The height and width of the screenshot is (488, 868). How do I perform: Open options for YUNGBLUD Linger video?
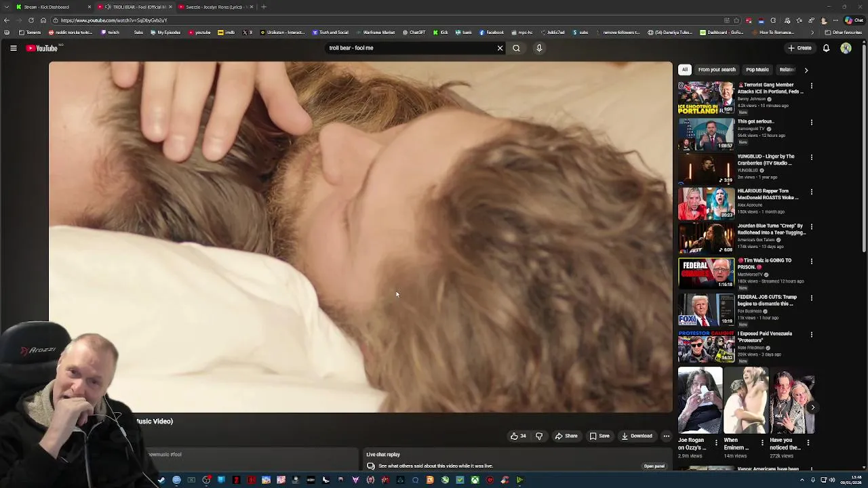point(811,157)
